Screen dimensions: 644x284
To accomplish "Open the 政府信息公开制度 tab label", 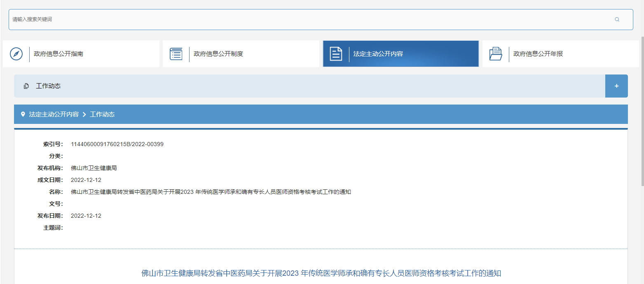I will (218, 54).
